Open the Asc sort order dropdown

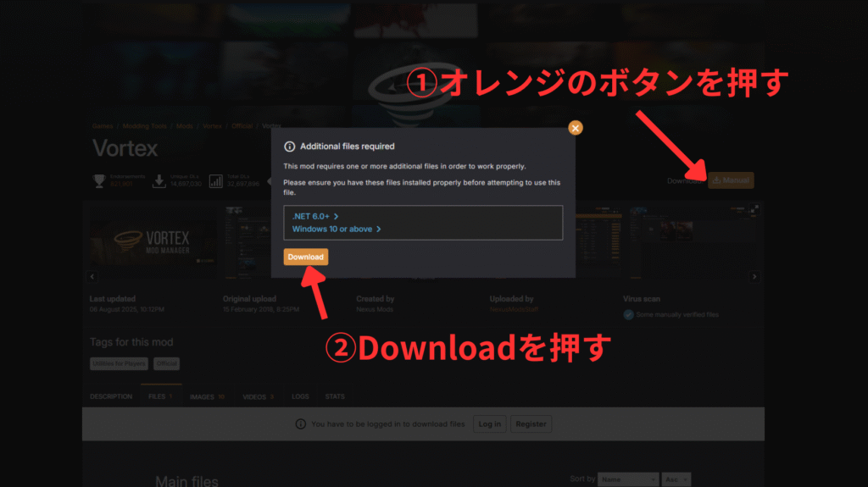pos(676,479)
